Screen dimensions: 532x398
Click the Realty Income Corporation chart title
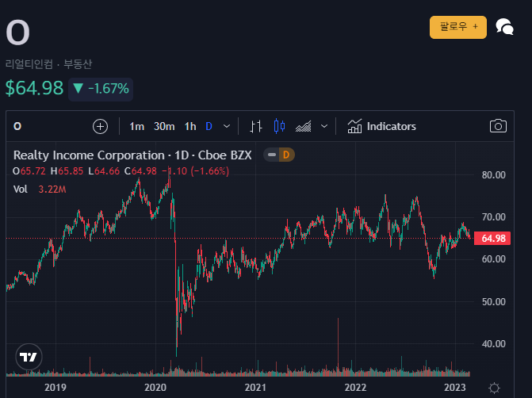132,155
